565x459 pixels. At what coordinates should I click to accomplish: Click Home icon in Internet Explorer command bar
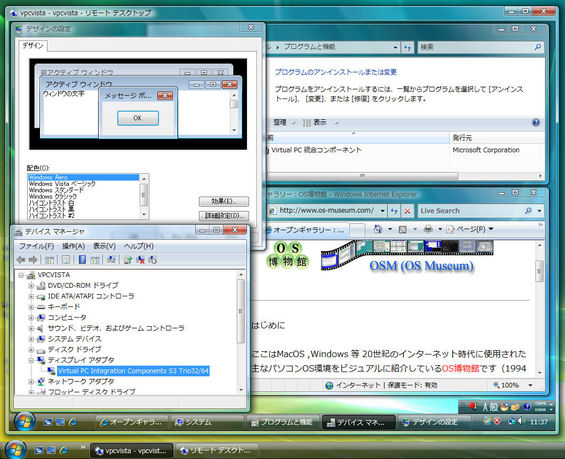378,229
